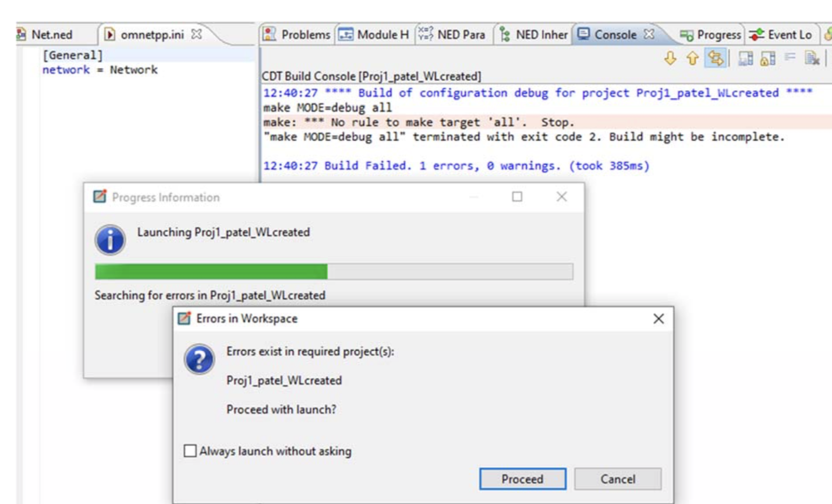
Task: Switch to the Event Log tab
Action: click(781, 35)
